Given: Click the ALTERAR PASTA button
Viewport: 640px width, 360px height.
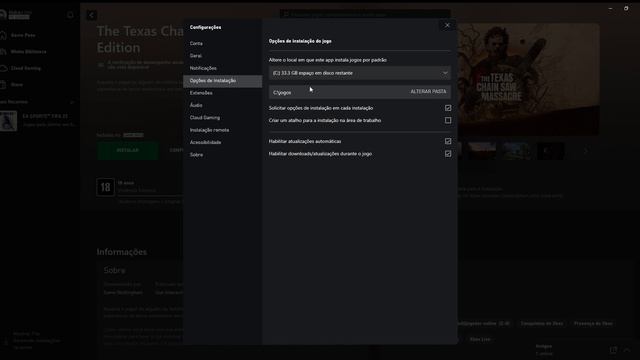Looking at the screenshot, I should coord(428,92).
